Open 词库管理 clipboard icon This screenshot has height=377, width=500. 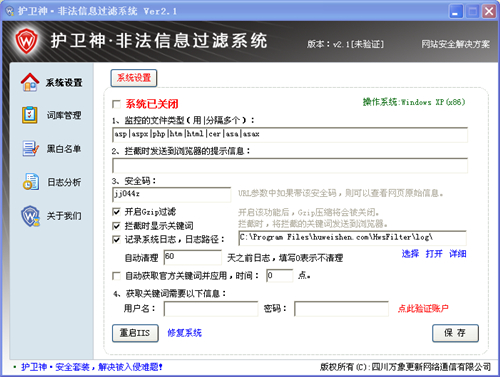(x=30, y=115)
